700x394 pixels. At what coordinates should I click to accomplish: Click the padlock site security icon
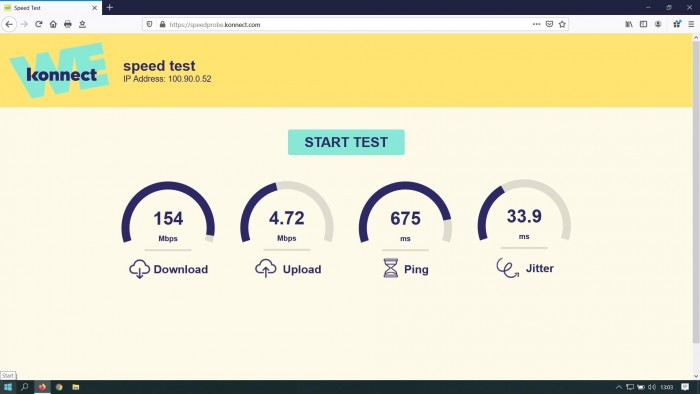pyautogui.click(x=162, y=25)
